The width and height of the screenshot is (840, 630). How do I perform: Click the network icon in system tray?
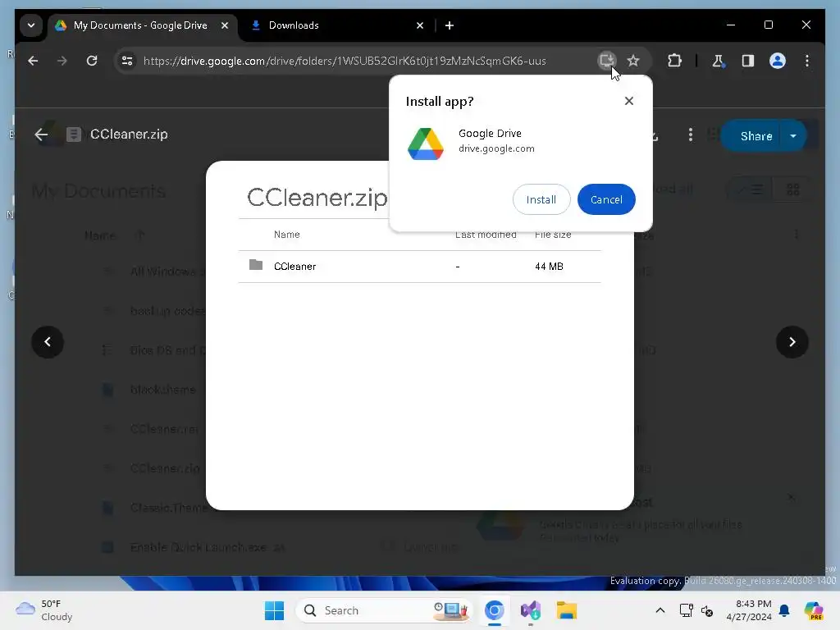click(x=686, y=610)
